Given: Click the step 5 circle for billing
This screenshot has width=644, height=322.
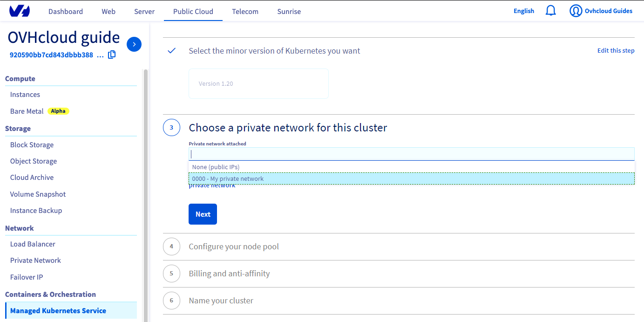Looking at the screenshot, I should coord(171,274).
